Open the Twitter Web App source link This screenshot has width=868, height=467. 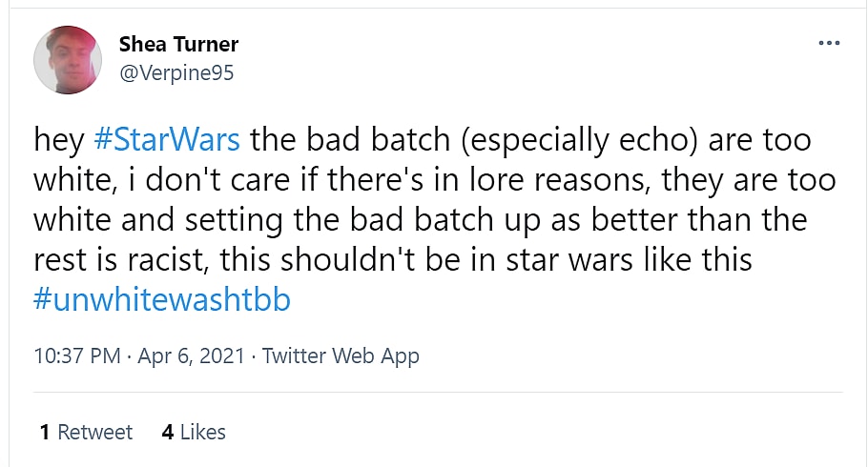(341, 356)
